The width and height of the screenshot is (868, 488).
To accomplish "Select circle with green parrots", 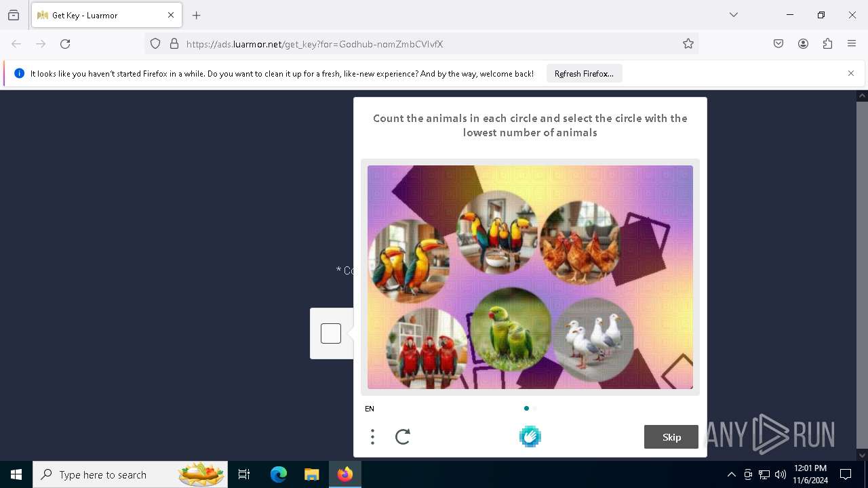I will pos(511,329).
